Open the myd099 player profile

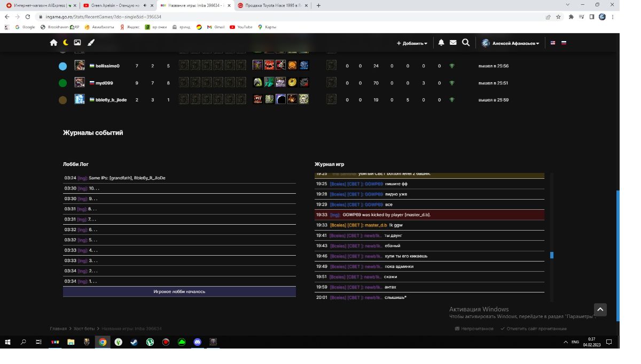[104, 83]
